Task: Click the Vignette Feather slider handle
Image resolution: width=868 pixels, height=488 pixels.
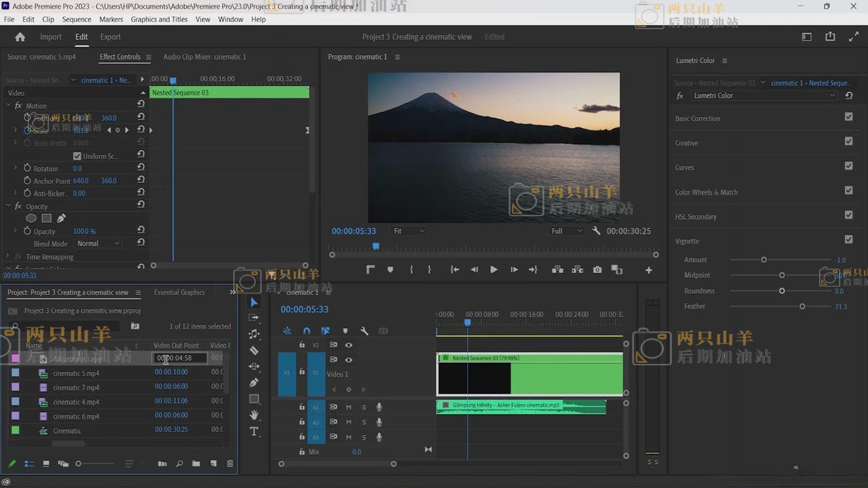Action: [802, 306]
